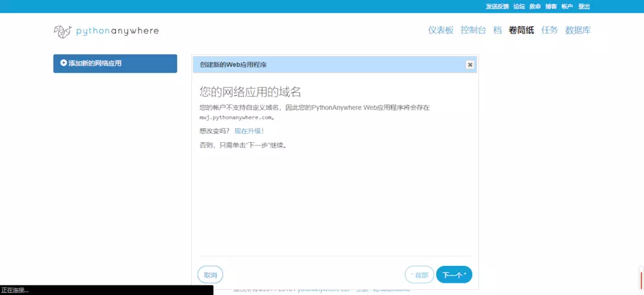Click the pythonanywhere logo
This screenshot has width=644, height=295.
coord(106,31)
